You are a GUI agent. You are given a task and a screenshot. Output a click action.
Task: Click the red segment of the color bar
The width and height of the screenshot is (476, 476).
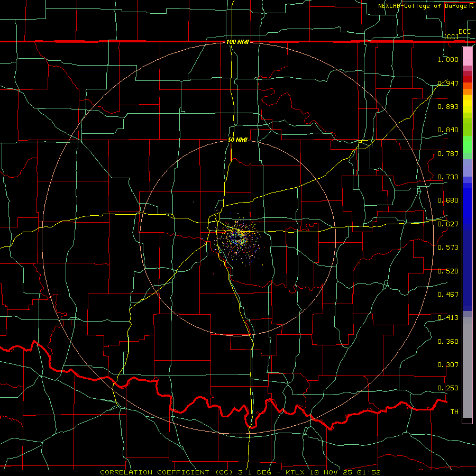click(467, 79)
